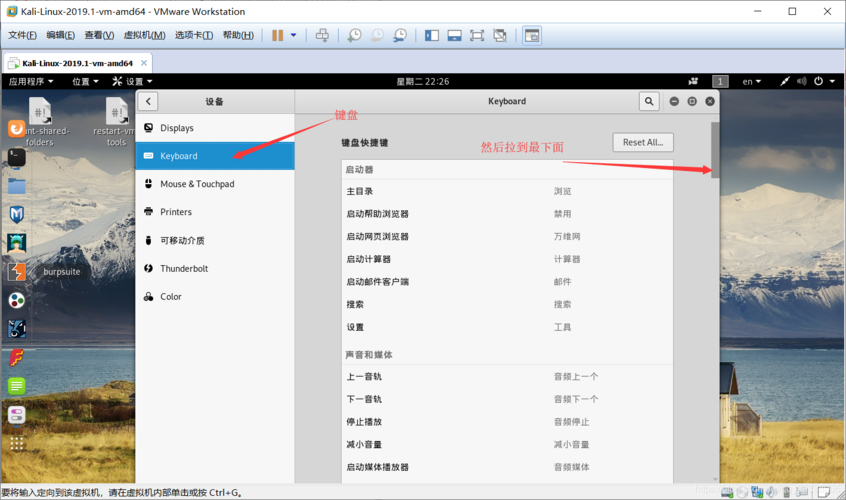Click the workspace indicator 1 in top bar
The height and width of the screenshot is (500, 846).
pyautogui.click(x=720, y=81)
